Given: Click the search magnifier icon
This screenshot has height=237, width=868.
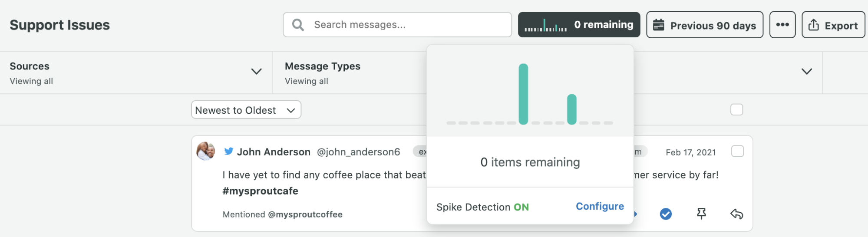Looking at the screenshot, I should pos(298,25).
